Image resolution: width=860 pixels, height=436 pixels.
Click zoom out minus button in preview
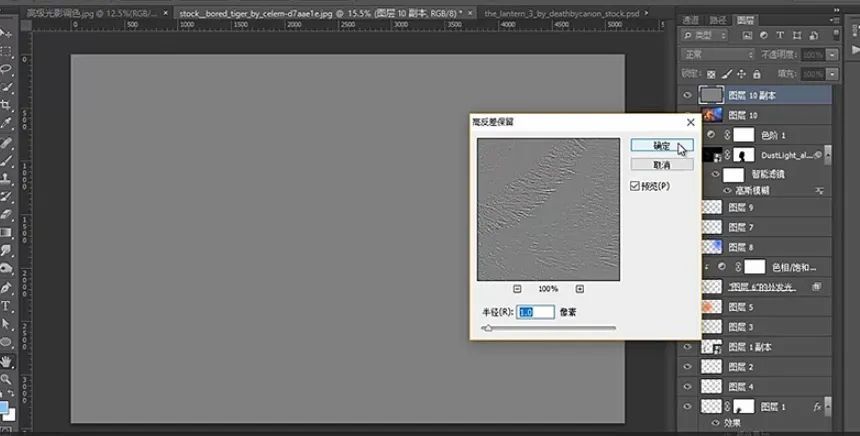(516, 288)
